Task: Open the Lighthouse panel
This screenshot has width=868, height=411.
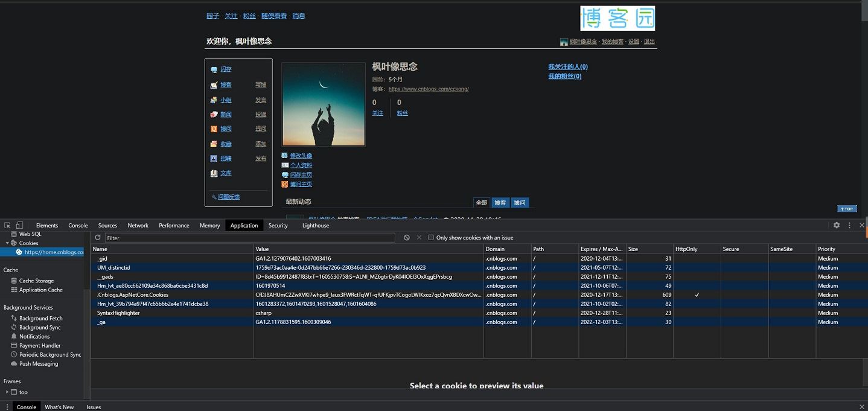Action: [x=315, y=225]
